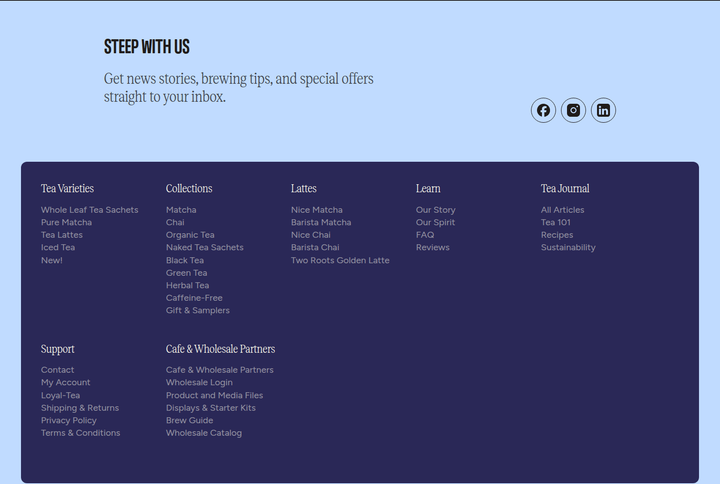Read Our Story page

click(436, 210)
